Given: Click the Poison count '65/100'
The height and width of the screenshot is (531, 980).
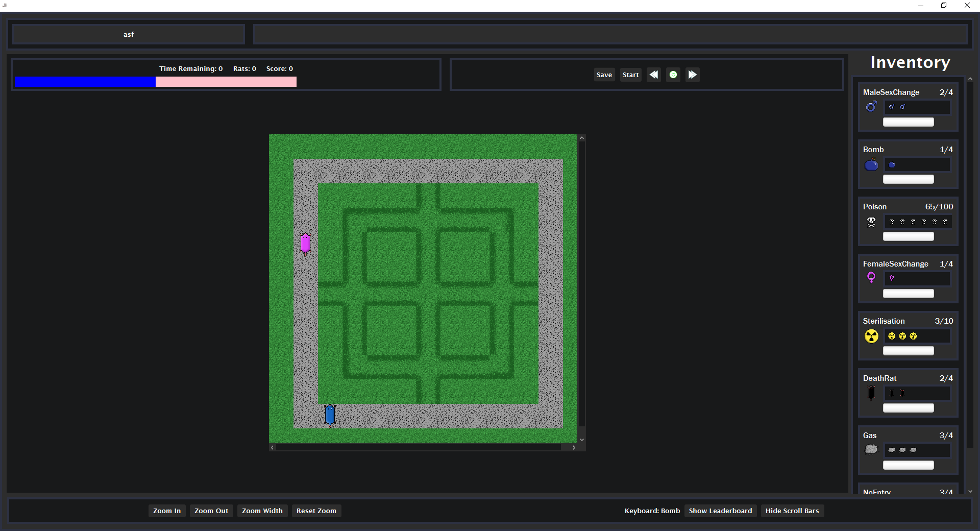Looking at the screenshot, I should [939, 207].
